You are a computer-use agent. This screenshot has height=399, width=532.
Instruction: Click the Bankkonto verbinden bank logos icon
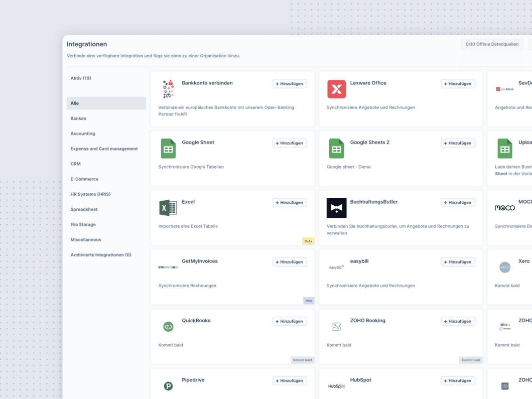coord(168,89)
